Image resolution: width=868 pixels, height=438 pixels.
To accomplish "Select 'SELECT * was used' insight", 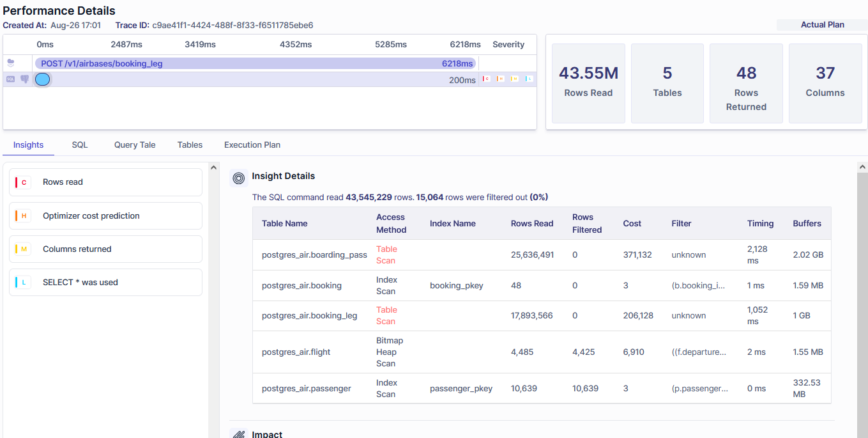I will (x=105, y=283).
